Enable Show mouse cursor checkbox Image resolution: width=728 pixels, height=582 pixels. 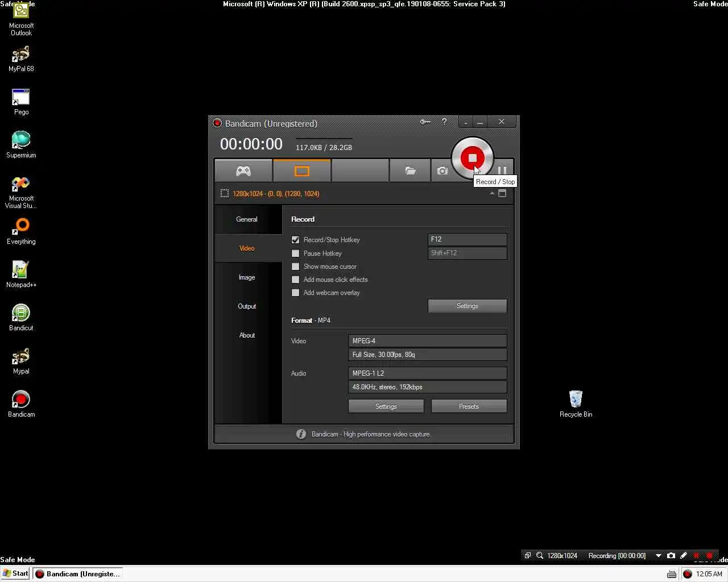coord(295,267)
